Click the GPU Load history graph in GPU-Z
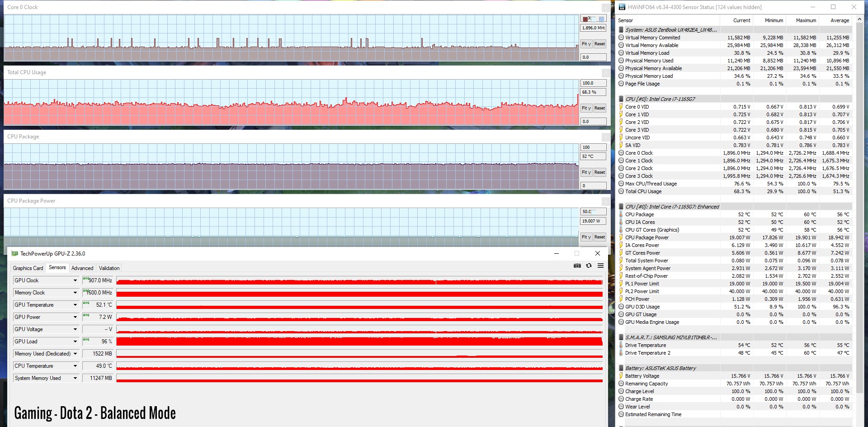The image size is (868, 427). [x=359, y=342]
